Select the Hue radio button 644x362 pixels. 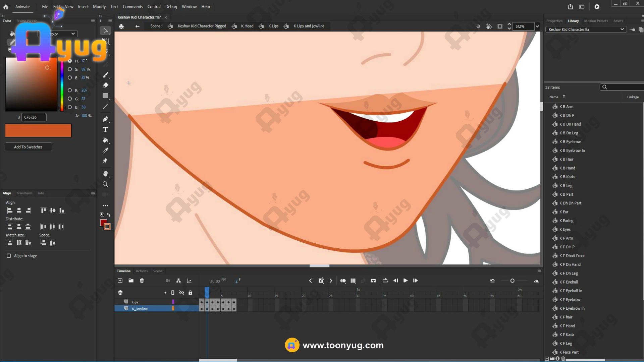coord(70,61)
